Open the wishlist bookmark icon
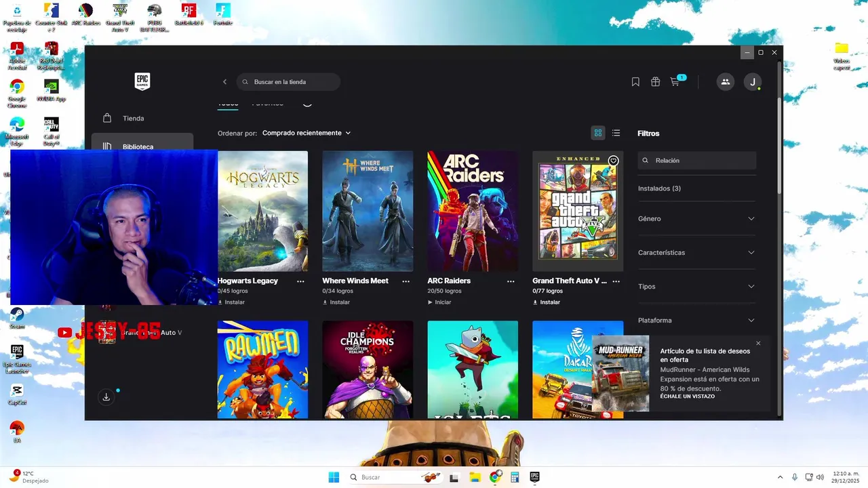This screenshot has width=868, height=488. point(635,82)
